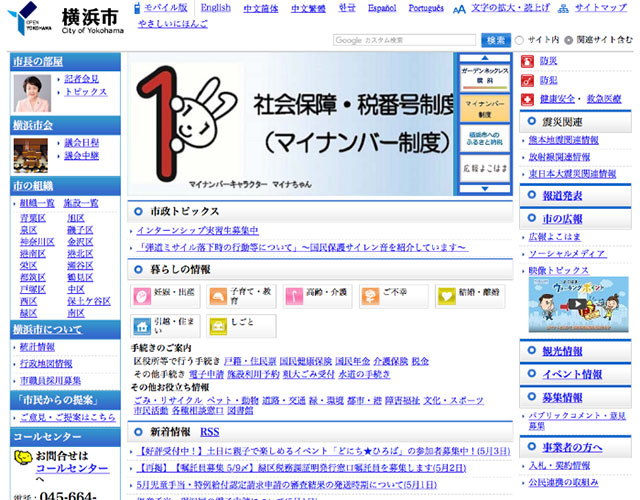640x500 pixels.
Task: Select the マイナンバー制度 banner tab
Action: [485, 108]
